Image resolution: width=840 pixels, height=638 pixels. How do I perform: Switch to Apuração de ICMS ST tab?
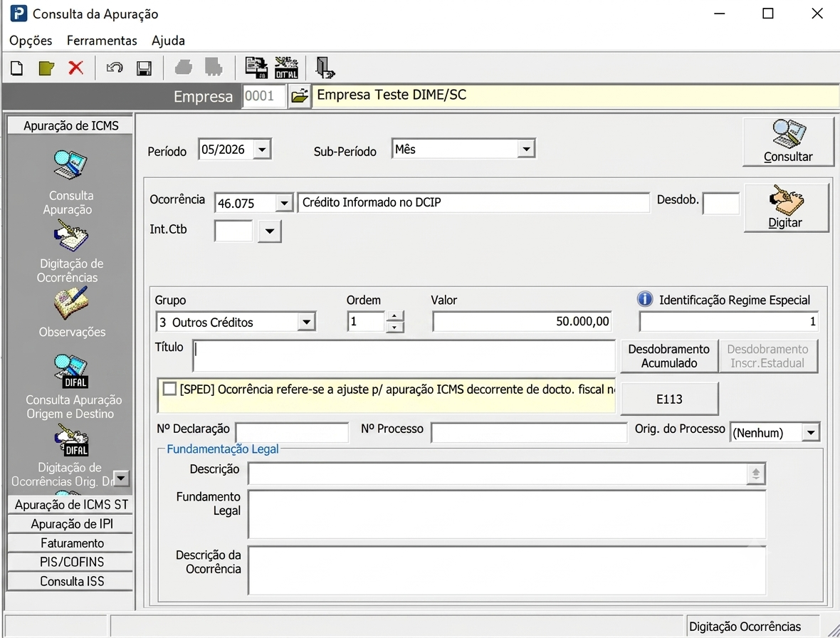click(70, 505)
